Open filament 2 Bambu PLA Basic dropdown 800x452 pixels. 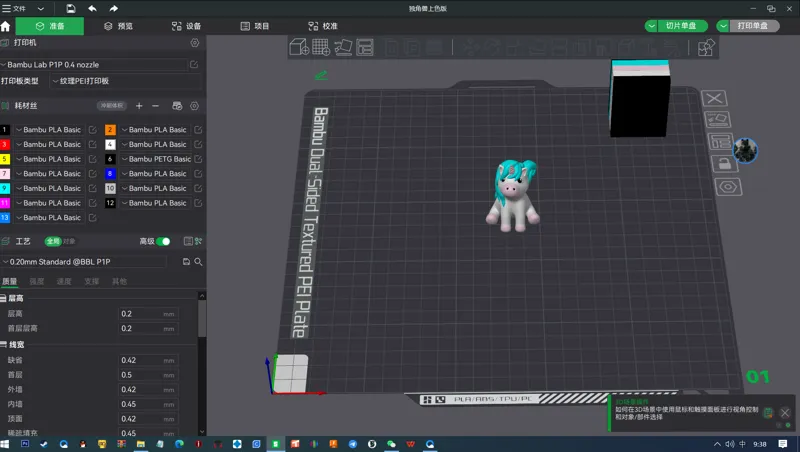[x=154, y=130]
